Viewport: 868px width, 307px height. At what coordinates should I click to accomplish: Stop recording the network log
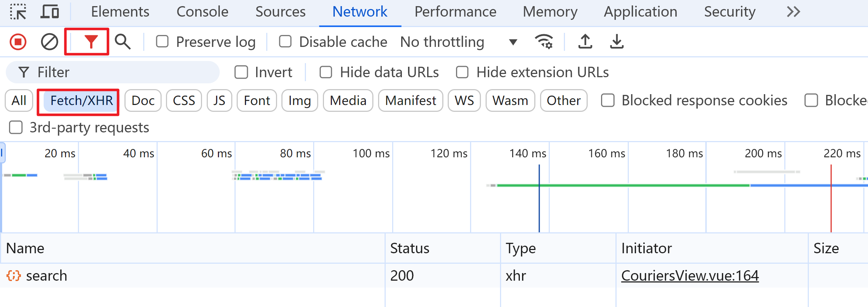point(18,42)
